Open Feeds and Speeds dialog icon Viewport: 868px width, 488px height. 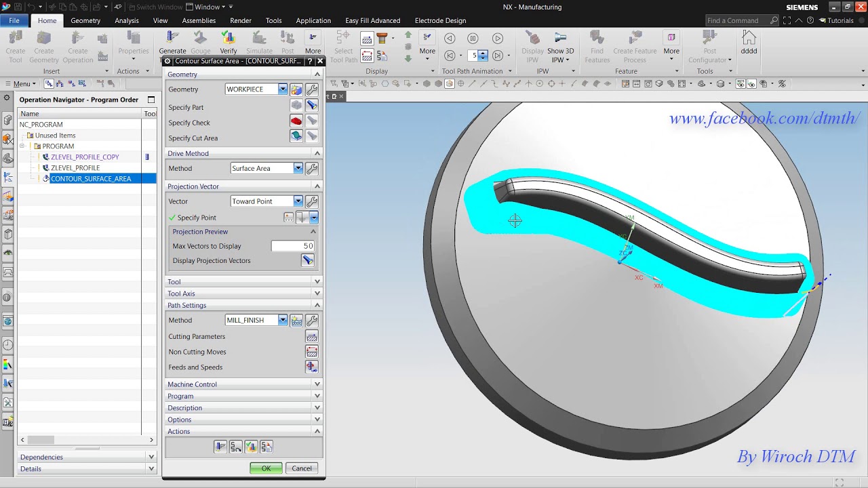(311, 367)
